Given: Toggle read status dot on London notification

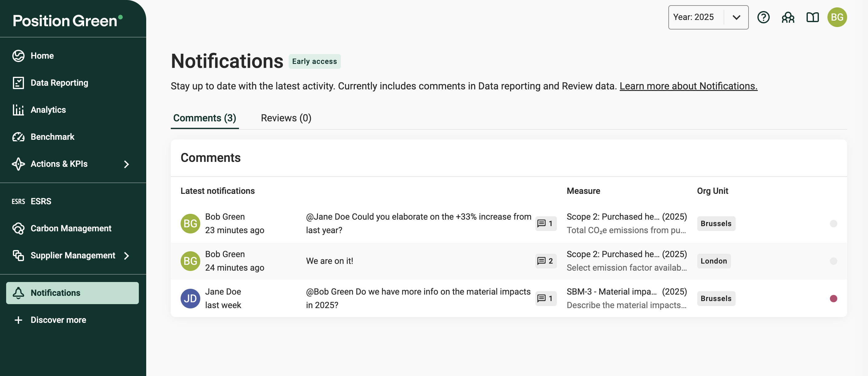Looking at the screenshot, I should tap(833, 261).
